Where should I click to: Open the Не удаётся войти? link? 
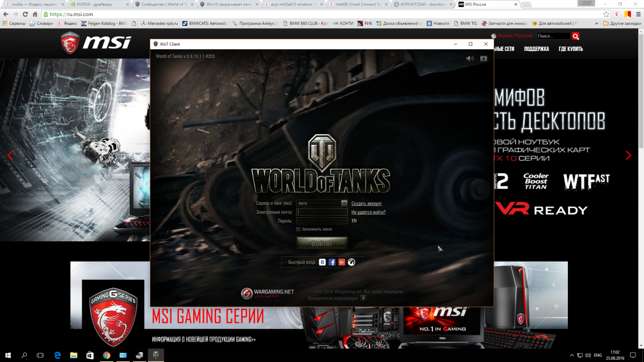tap(368, 212)
